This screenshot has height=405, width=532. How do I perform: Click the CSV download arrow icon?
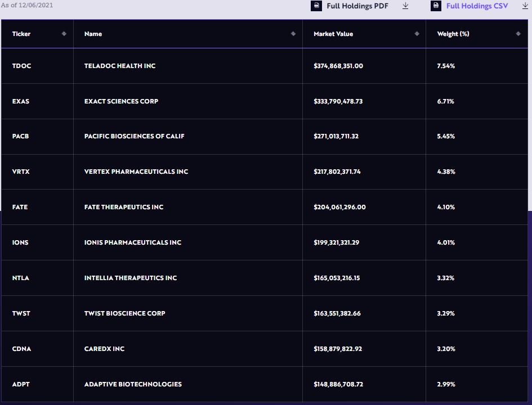coord(525,6)
